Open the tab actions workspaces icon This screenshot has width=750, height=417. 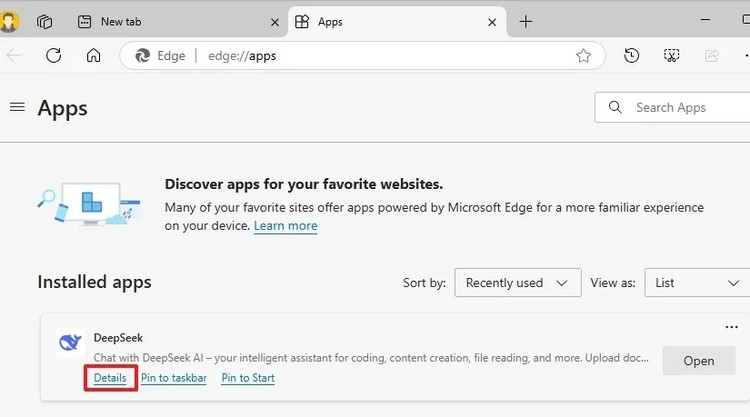pos(44,22)
